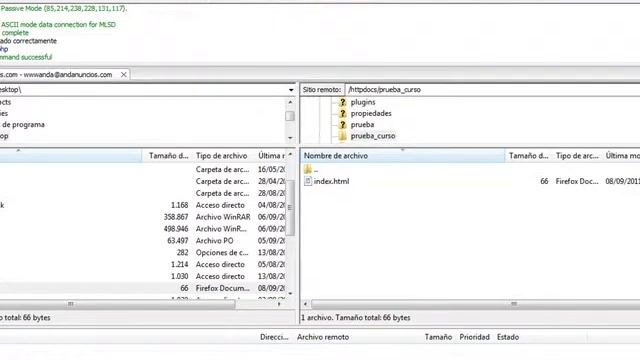Click the Tamaño queue column header
This screenshot has width=640, height=360.
(x=438, y=337)
